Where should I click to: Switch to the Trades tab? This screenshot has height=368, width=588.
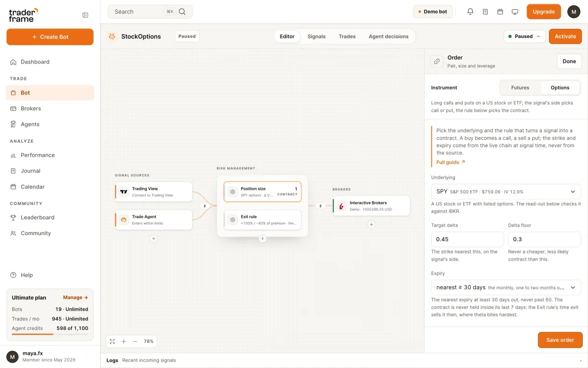(x=347, y=36)
